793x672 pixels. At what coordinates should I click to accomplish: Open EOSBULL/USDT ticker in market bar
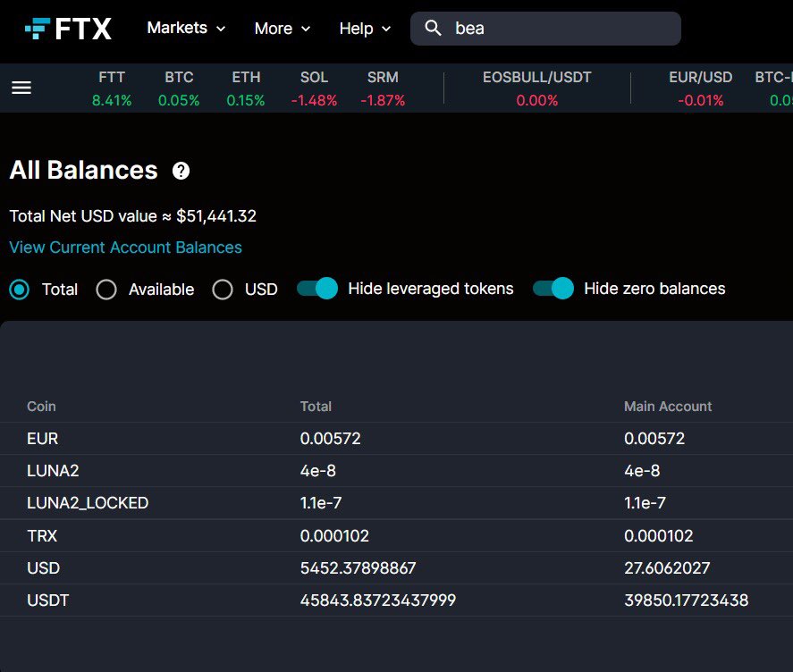tap(537, 88)
